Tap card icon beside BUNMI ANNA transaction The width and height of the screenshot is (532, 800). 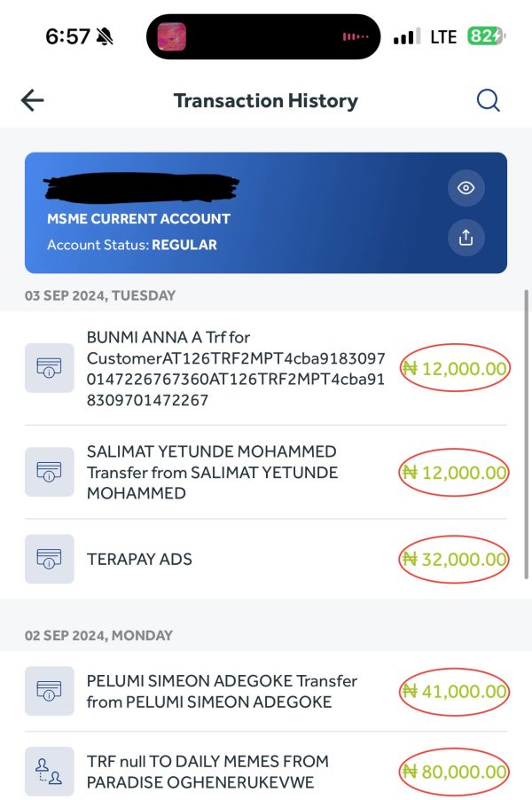tap(50, 368)
